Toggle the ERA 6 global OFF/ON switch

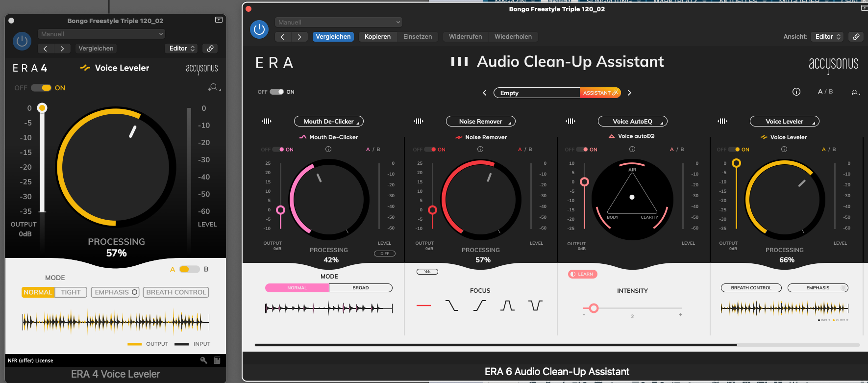[x=277, y=92]
